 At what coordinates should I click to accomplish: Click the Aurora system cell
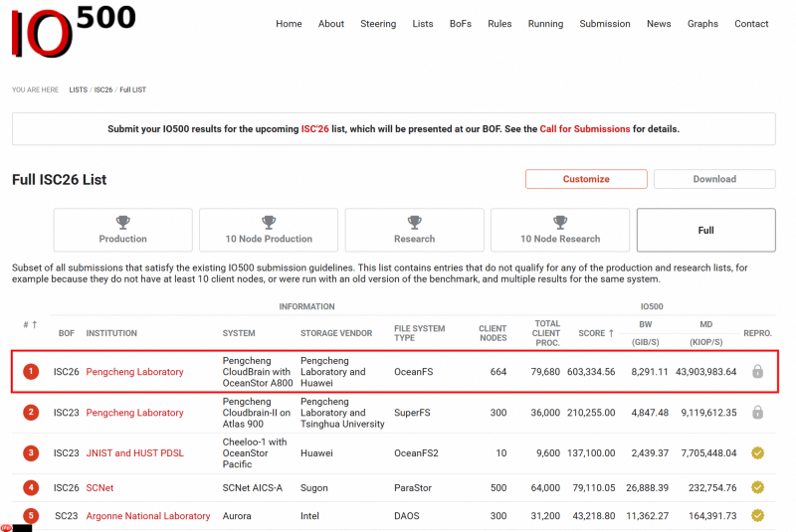(237, 516)
